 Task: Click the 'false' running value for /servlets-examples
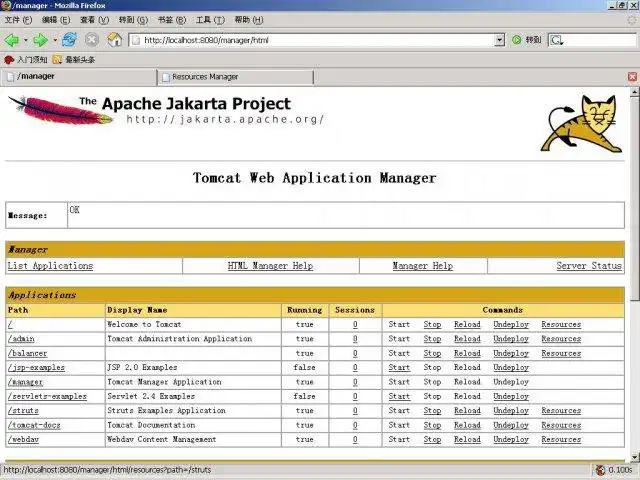pyautogui.click(x=304, y=396)
